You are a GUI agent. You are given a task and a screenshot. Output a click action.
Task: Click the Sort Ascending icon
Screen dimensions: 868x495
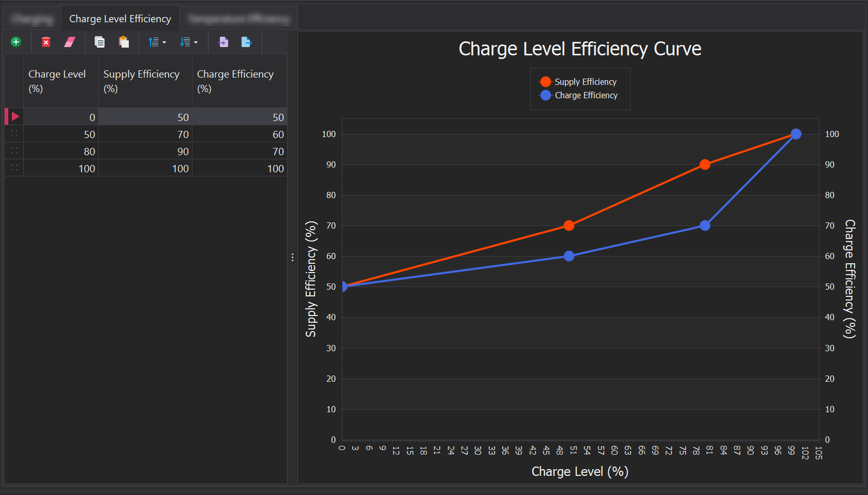(x=154, y=42)
